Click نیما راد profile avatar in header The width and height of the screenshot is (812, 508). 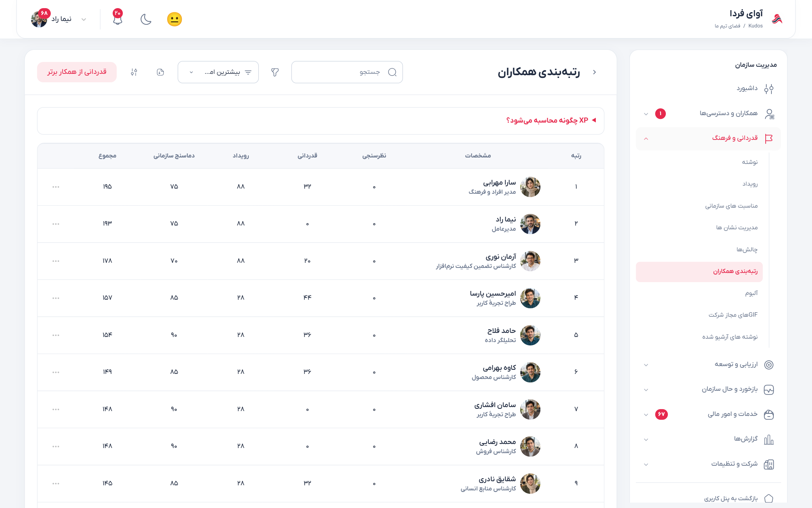click(x=39, y=19)
